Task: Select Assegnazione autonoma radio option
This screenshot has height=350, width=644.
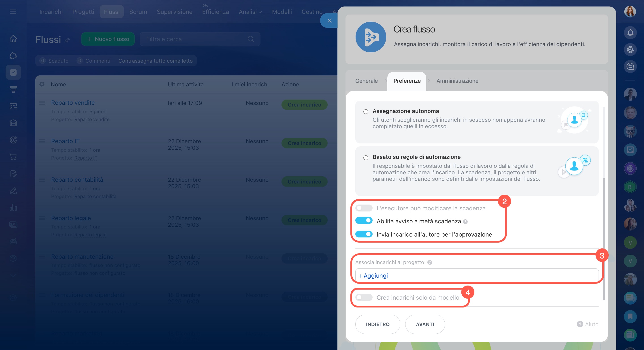Action: 366,111
